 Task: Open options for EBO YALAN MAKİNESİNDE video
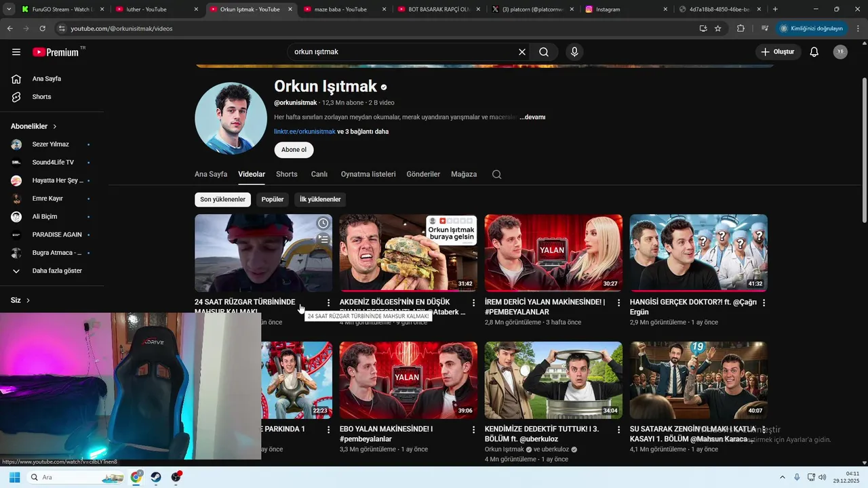[x=474, y=430]
